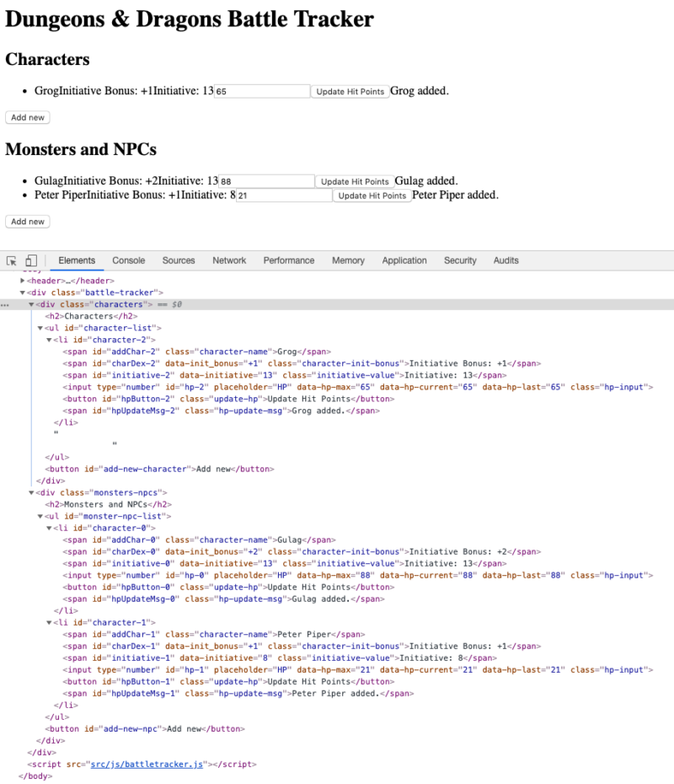674x784 pixels.
Task: Collapse the character-list ul node
Action: (40, 328)
